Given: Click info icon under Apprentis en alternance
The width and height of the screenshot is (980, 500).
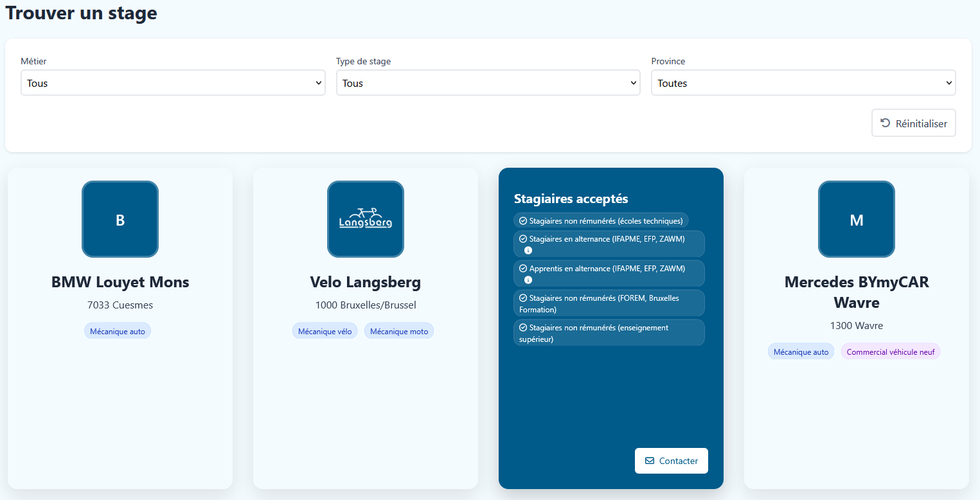Looking at the screenshot, I should tap(528, 280).
